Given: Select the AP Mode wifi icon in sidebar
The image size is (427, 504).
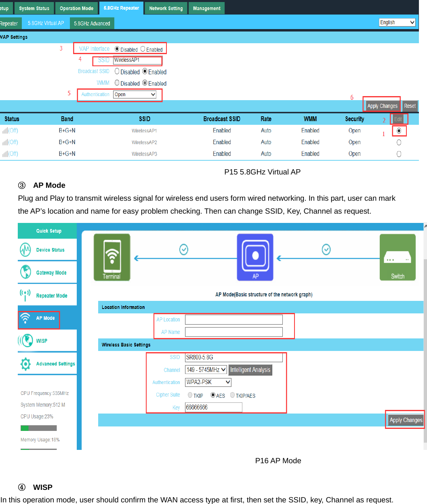Looking at the screenshot, I should pyautogui.click(x=25, y=318).
